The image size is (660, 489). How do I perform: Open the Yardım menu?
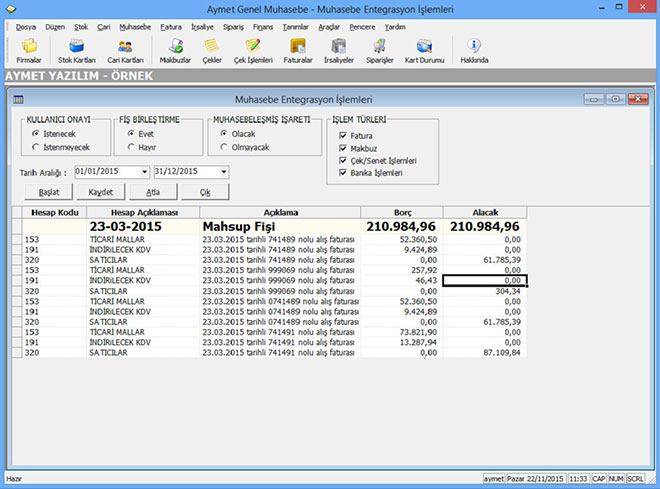click(395, 27)
